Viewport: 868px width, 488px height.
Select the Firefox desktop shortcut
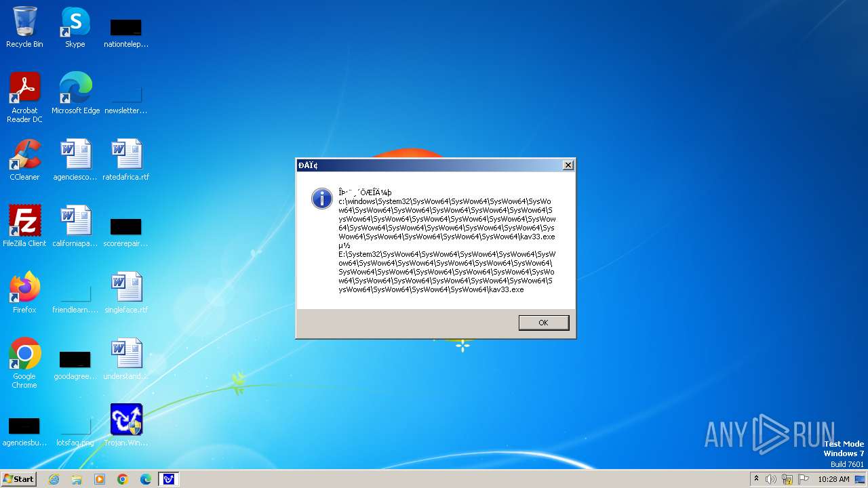pyautogui.click(x=24, y=293)
